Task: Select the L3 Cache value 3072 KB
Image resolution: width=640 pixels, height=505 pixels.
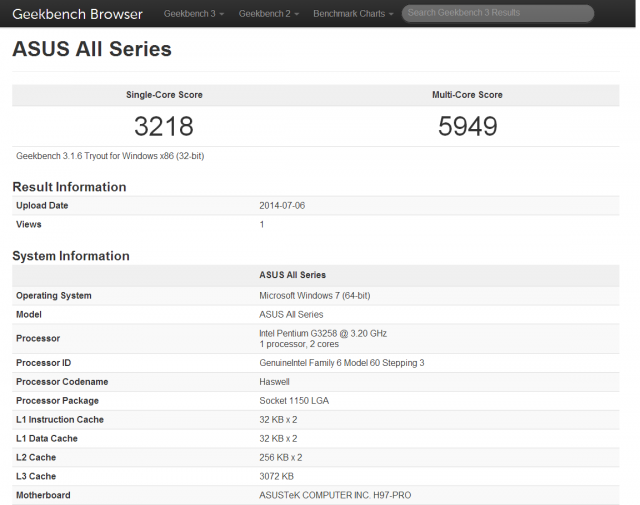Action: [276, 476]
